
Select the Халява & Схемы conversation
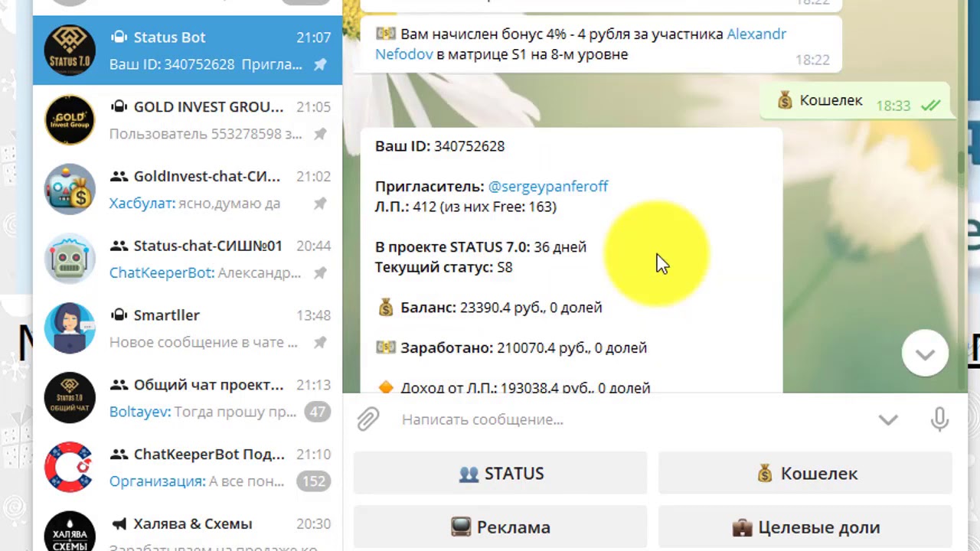(x=188, y=527)
